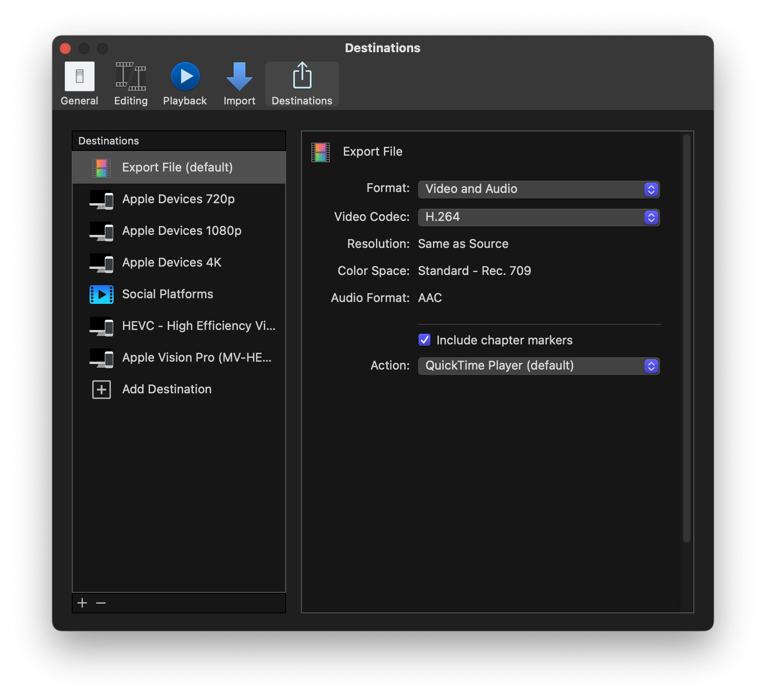The height and width of the screenshot is (700, 766).
Task: Select Apple Devices 1080p destination
Action: point(179,231)
